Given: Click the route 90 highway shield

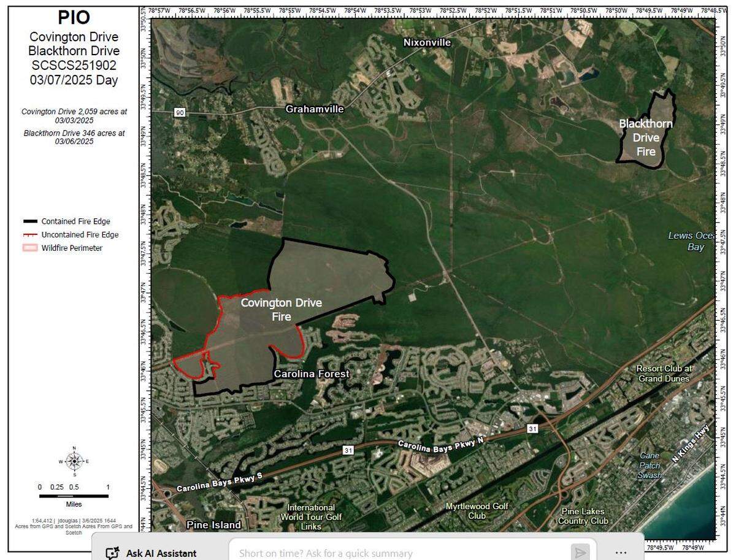Looking at the screenshot, I should tap(179, 112).
